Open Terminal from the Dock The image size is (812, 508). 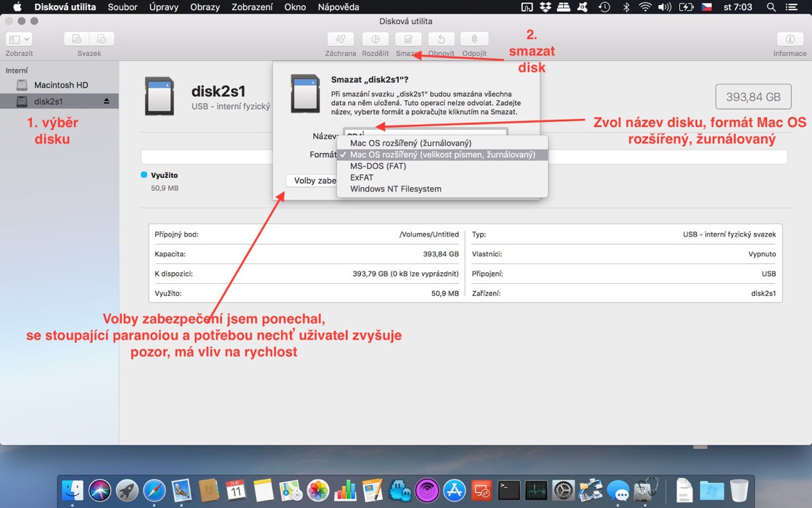pos(508,490)
